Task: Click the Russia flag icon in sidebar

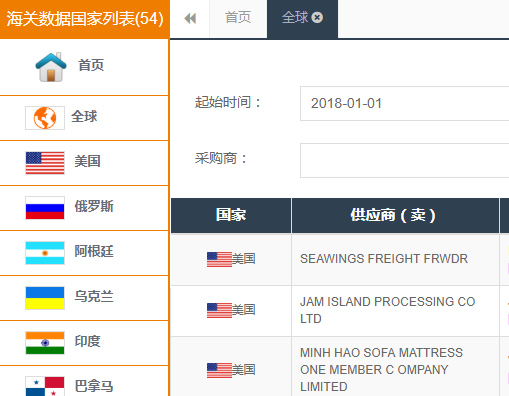Action: coord(45,208)
